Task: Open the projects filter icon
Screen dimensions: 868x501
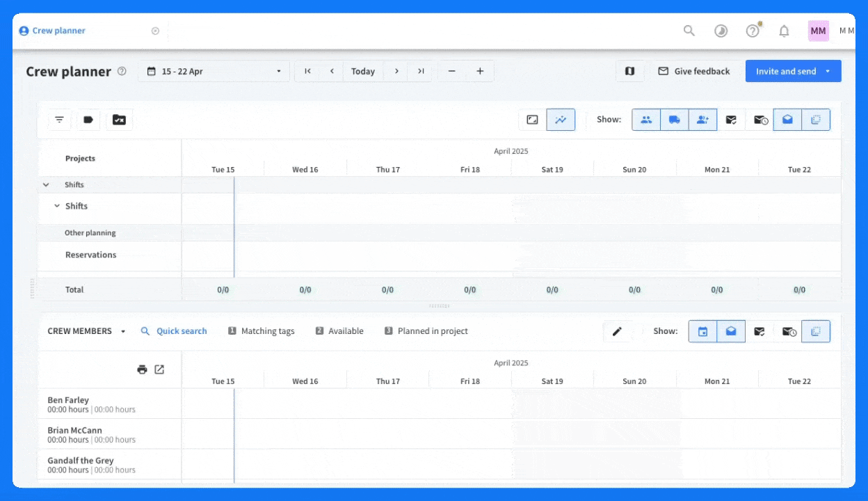Action: click(60, 120)
